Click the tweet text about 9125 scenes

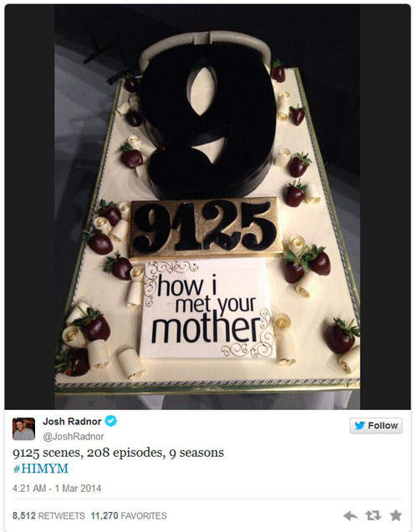(118, 453)
